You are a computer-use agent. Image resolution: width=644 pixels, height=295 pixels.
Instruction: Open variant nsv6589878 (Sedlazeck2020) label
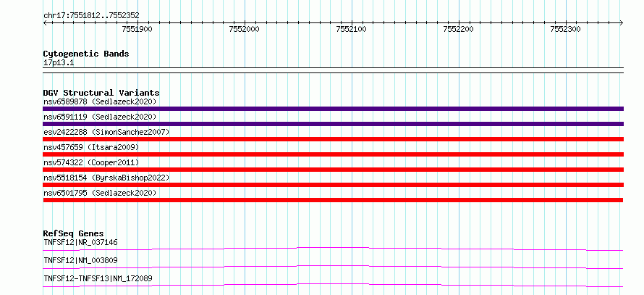[x=100, y=101]
